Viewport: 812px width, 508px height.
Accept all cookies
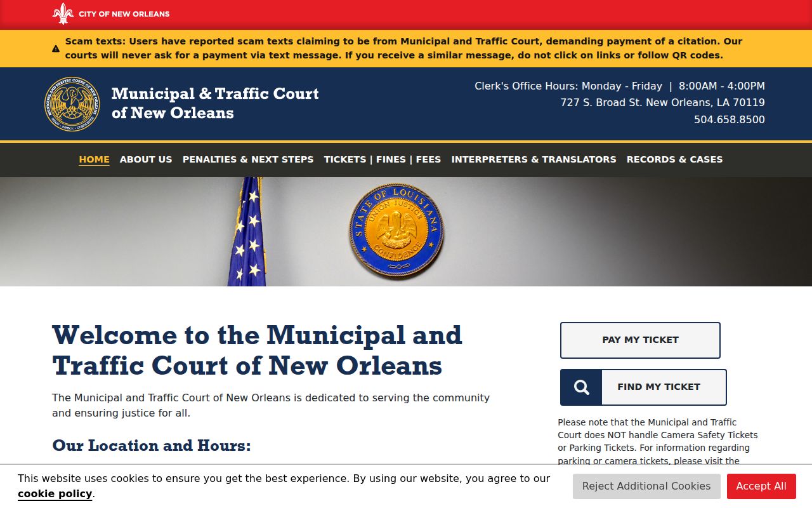[761, 486]
